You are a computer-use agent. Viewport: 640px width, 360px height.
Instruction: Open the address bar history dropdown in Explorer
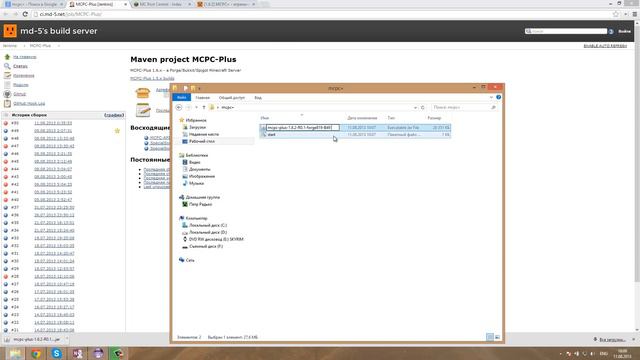tap(415, 107)
